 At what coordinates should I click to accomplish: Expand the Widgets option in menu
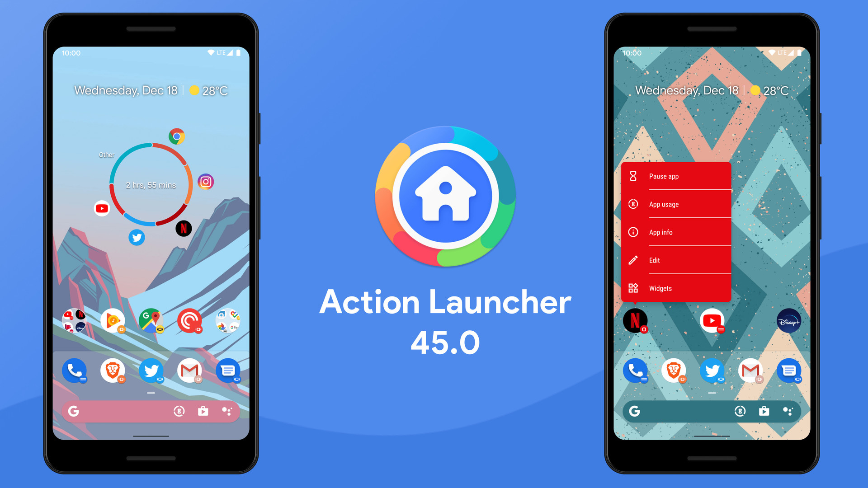678,288
